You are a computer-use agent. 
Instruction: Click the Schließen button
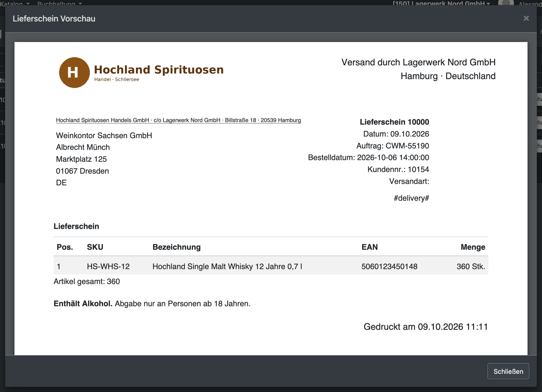tap(508, 371)
